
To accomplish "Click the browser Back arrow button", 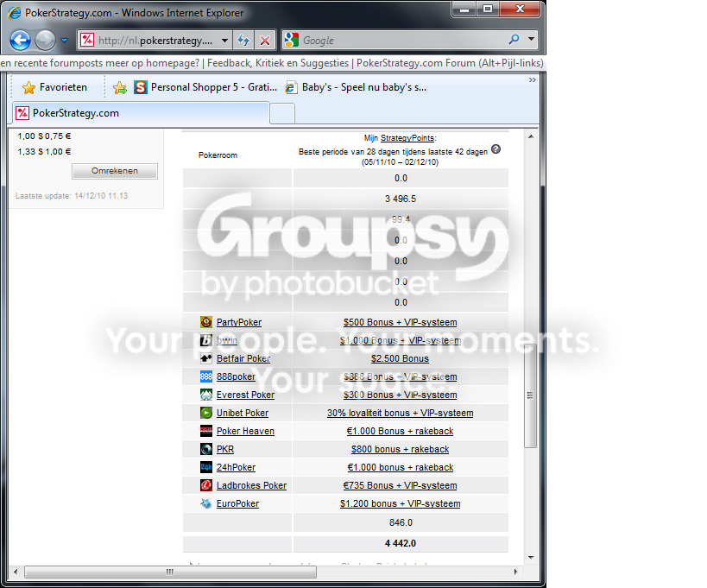I will coord(21,40).
